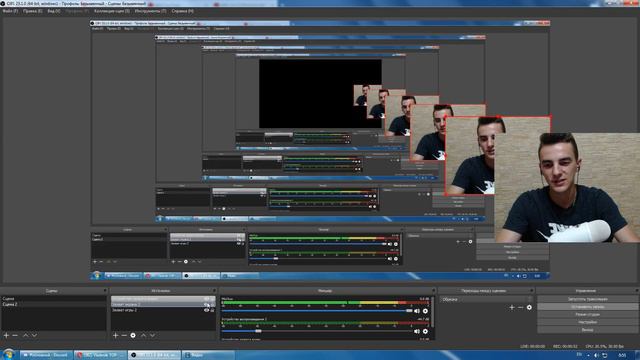Add a new scene with plus icon
Image resolution: width=640 pixels, height=360 pixels.
coord(6,335)
